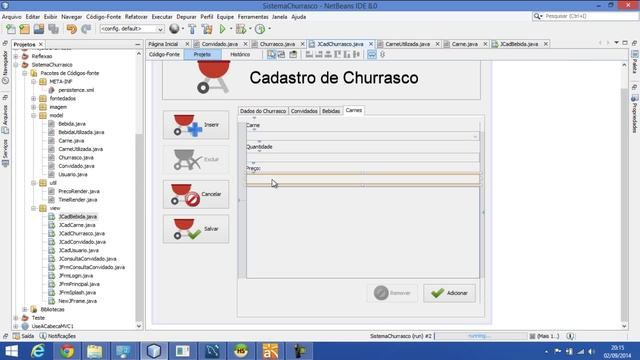The height and width of the screenshot is (360, 640).
Task: Click the Adicionar button
Action: coord(449,293)
